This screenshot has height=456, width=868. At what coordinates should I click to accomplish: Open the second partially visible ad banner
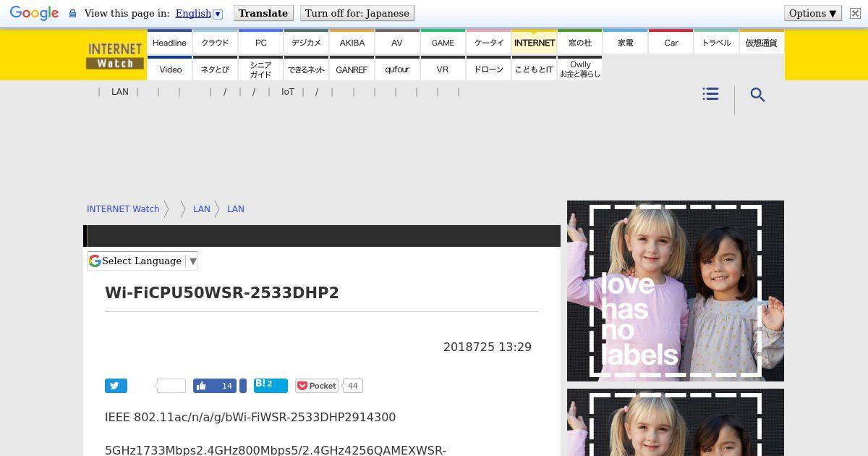(x=676, y=423)
